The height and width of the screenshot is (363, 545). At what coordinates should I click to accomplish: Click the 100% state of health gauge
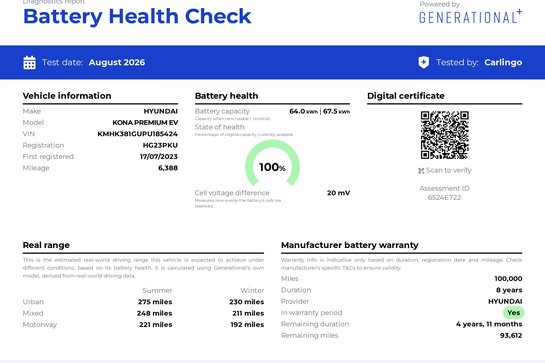tap(272, 163)
